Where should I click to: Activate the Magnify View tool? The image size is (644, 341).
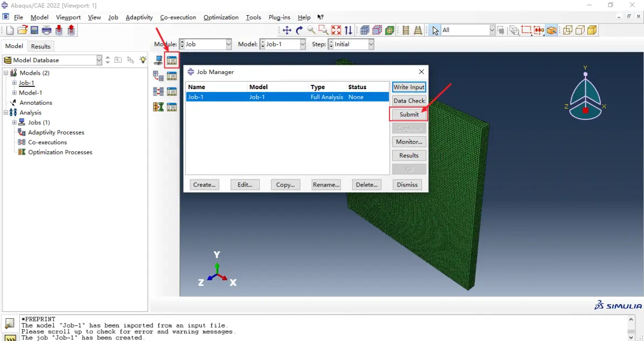(x=311, y=30)
